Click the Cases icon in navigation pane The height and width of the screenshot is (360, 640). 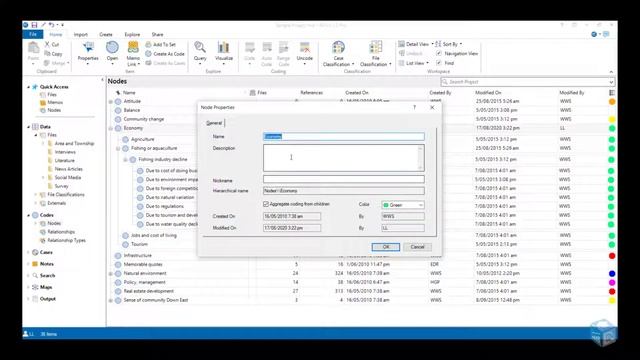pos(35,252)
